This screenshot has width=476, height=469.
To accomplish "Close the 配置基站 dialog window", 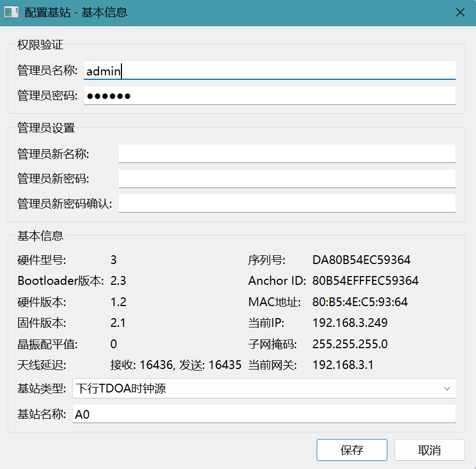I will [x=460, y=12].
